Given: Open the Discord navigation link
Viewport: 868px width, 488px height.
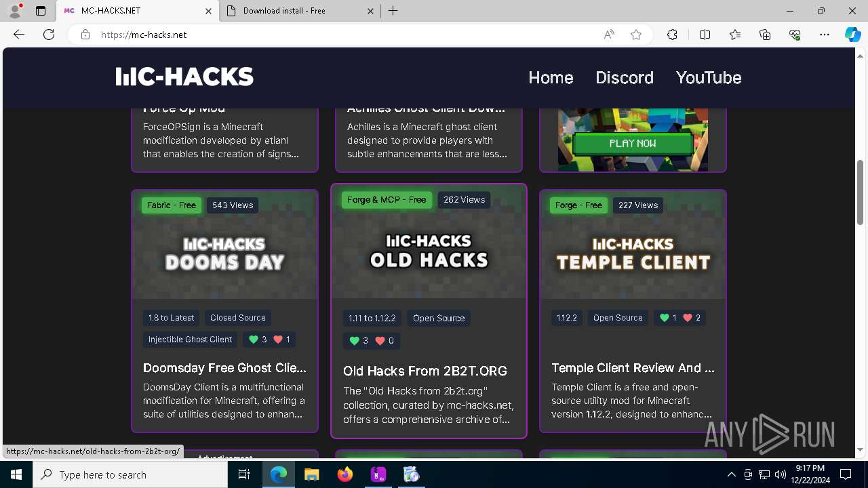Looking at the screenshot, I should [x=625, y=77].
